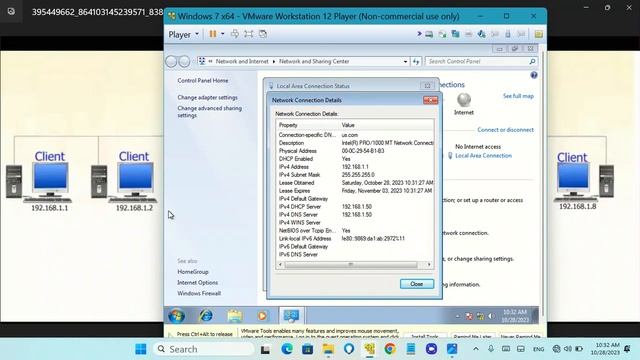Refresh the Control Panel address bar
The height and width of the screenshot is (360, 640).
416,62
